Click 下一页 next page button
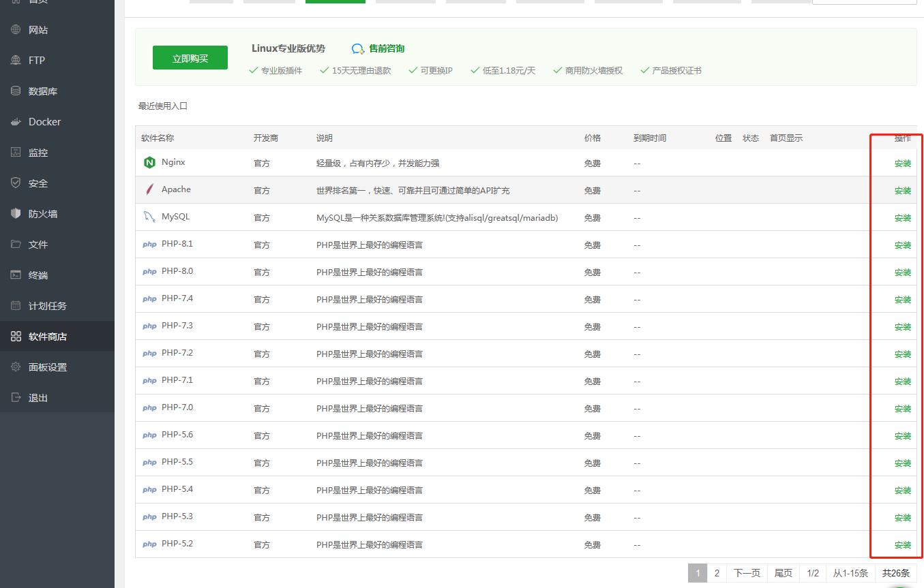 point(747,573)
